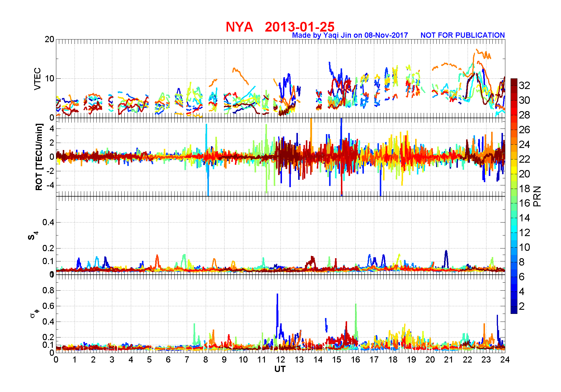This screenshot has width=561, height=392.
Task: Click the VTEC y-axis label
Action: [37, 79]
